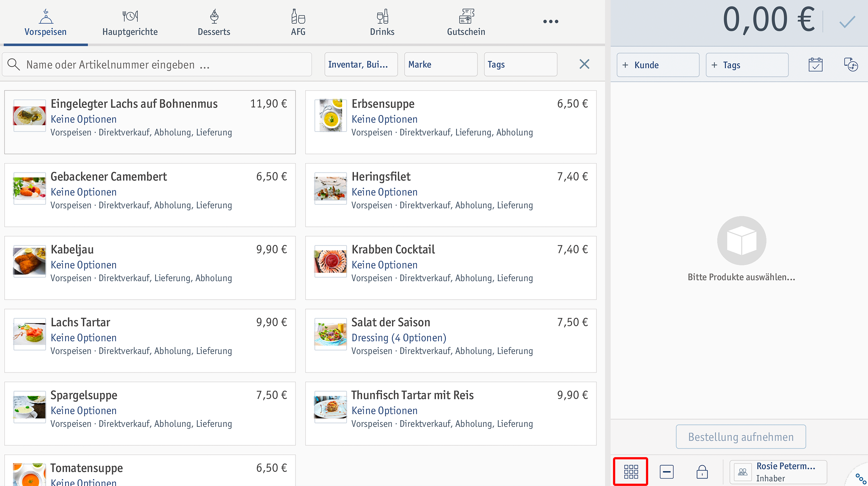The height and width of the screenshot is (486, 868).
Task: Open Dressing (4 Optionen) for Salat der Saison
Action: (399, 338)
